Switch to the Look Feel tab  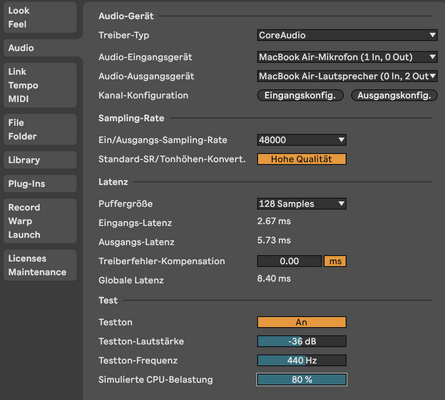pos(40,17)
